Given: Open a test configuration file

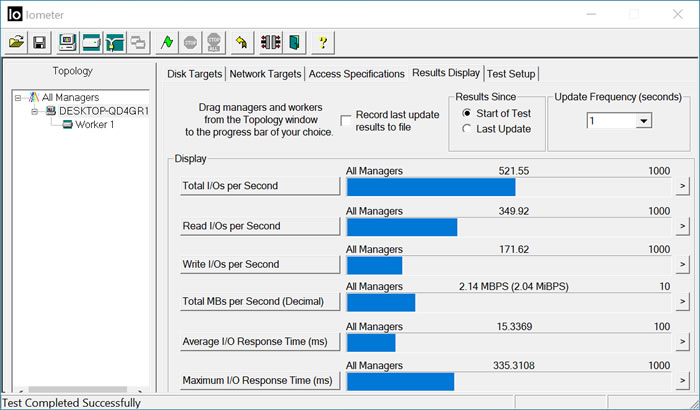Looking at the screenshot, I should 17,43.
